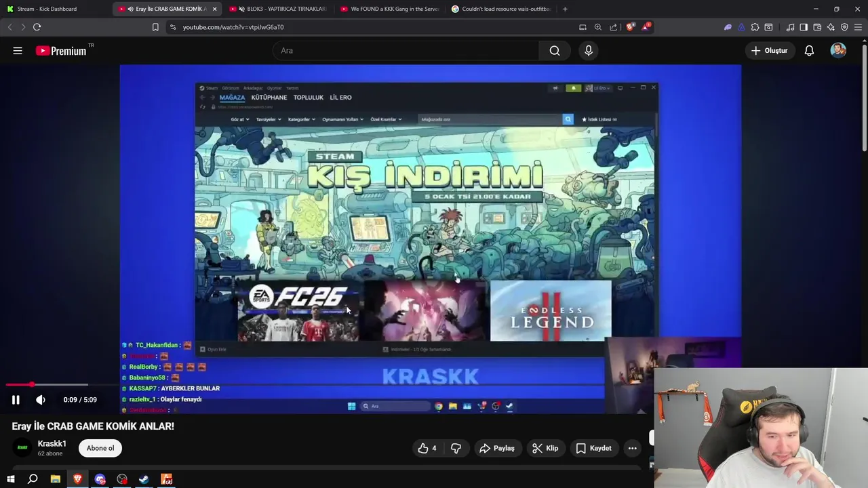The width and height of the screenshot is (868, 488).
Task: Go to YouTube Premium home logo
Action: coord(61,51)
